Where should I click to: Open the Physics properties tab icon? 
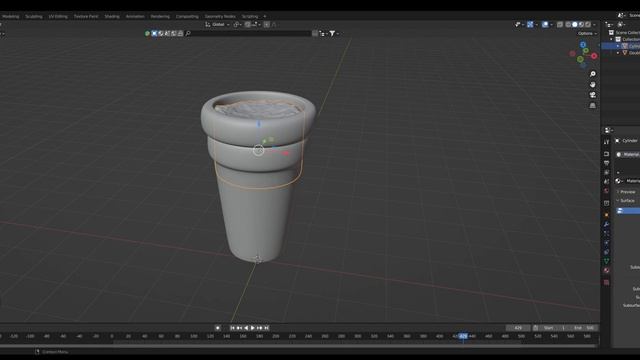(x=607, y=242)
